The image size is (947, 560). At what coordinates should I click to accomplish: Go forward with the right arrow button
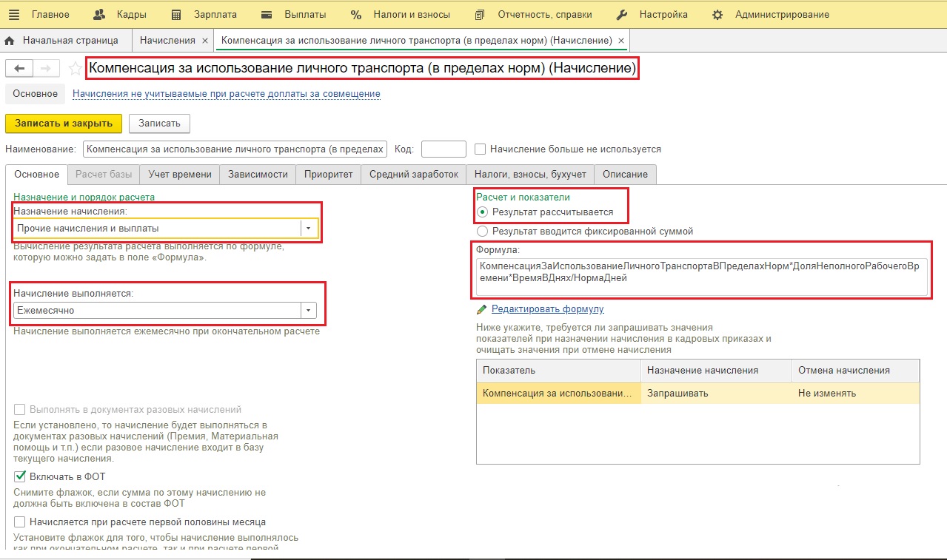pos(46,68)
